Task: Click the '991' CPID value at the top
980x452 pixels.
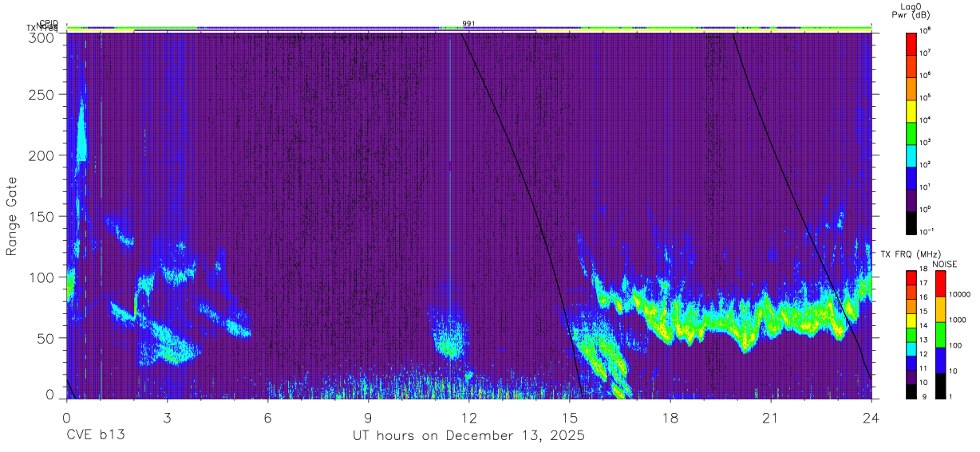Action: (469, 24)
